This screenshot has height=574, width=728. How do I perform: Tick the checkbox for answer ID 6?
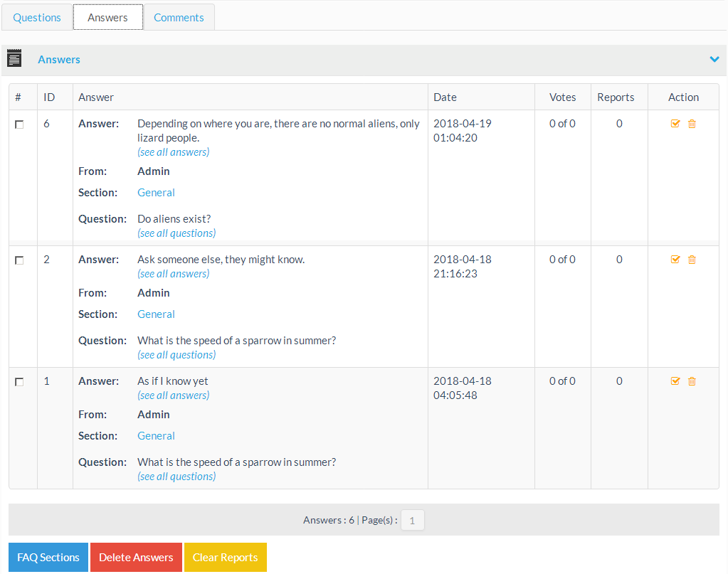point(19,124)
